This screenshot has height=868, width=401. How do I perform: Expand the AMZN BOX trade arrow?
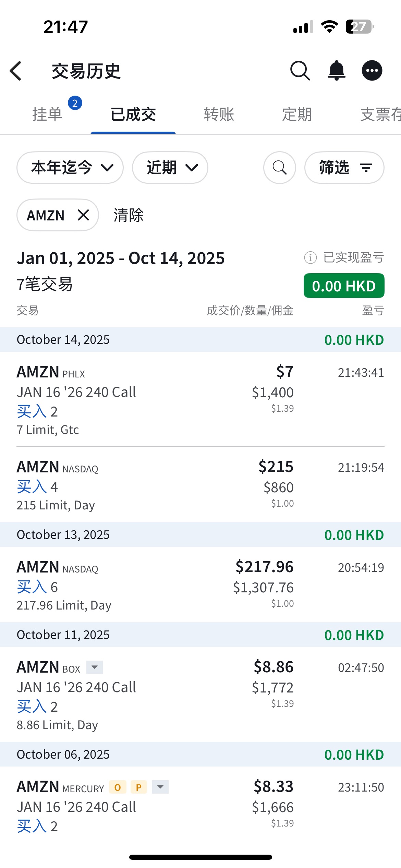click(95, 667)
